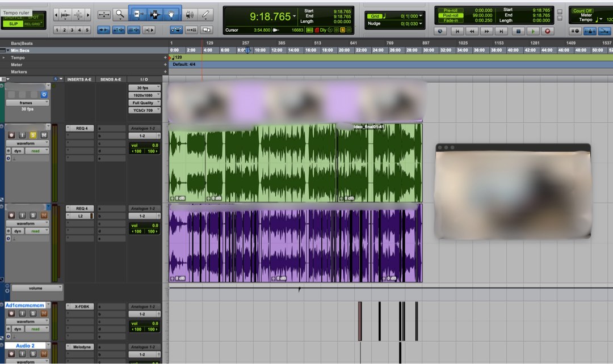Image resolution: width=613 pixels, height=364 pixels.
Task: Open the YCbCr 709 color space dropdown
Action: click(144, 110)
